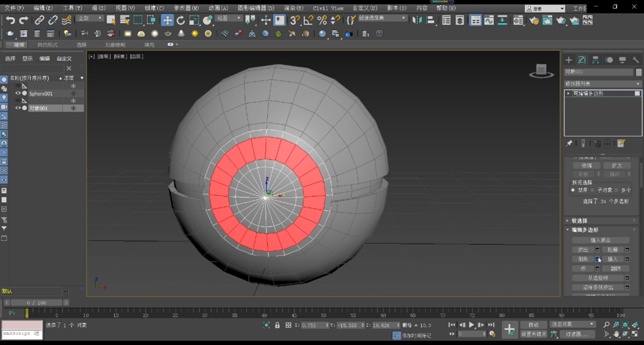Expand the 软选择 rollout
Screen dimensions: 644x345
(x=579, y=220)
